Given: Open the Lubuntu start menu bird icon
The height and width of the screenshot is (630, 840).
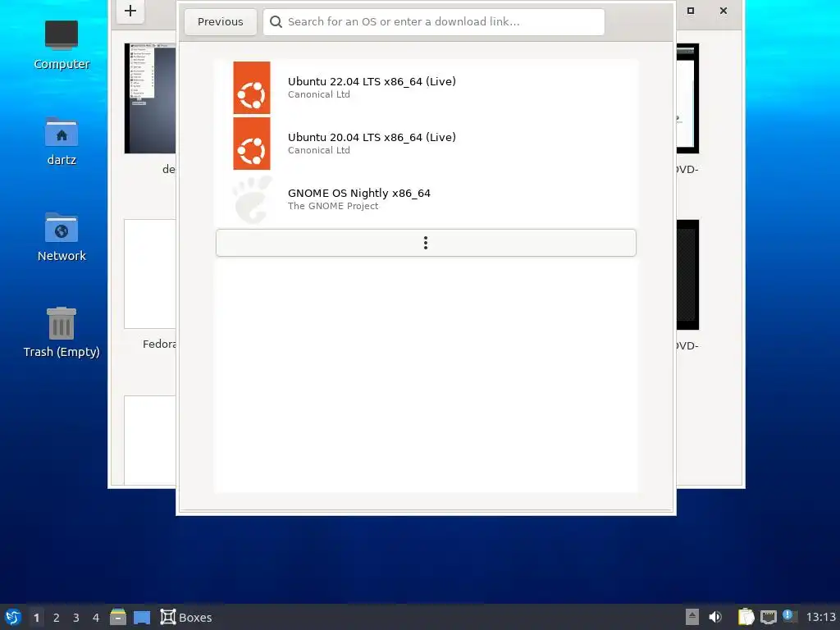Looking at the screenshot, I should [13, 617].
